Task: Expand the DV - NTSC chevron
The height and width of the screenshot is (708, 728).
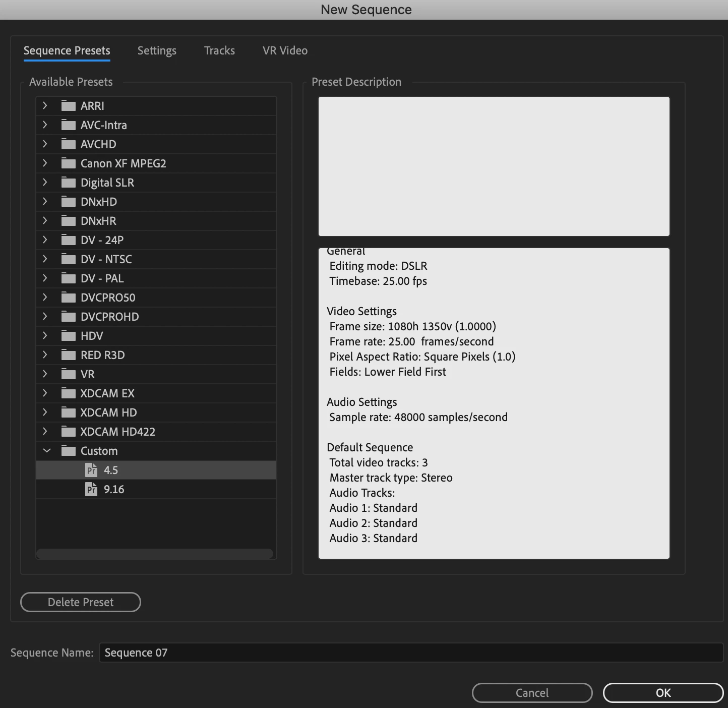Action: coord(45,259)
